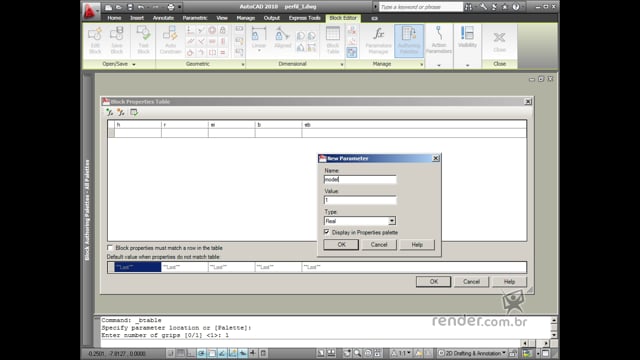Toggle Display in Properties palette checkbox
The height and width of the screenshot is (360, 640).
tap(327, 232)
